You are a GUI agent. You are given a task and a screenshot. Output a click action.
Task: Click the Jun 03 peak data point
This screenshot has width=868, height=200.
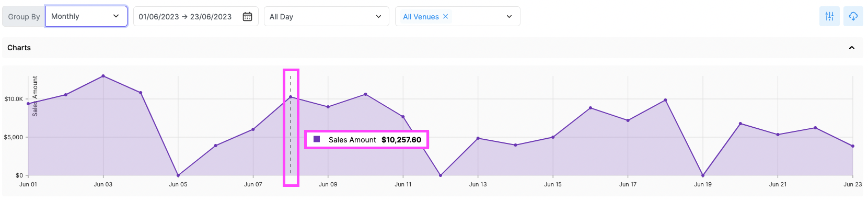103,76
